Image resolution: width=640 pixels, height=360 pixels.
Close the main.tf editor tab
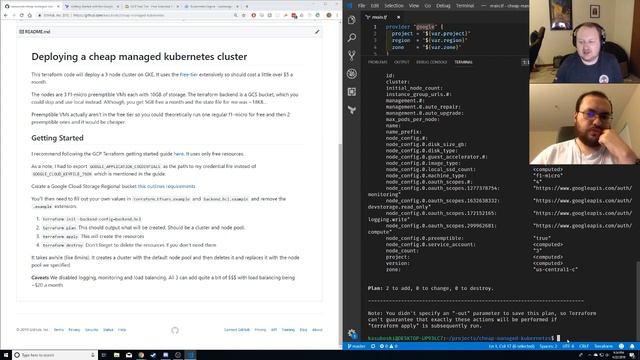click(x=398, y=17)
